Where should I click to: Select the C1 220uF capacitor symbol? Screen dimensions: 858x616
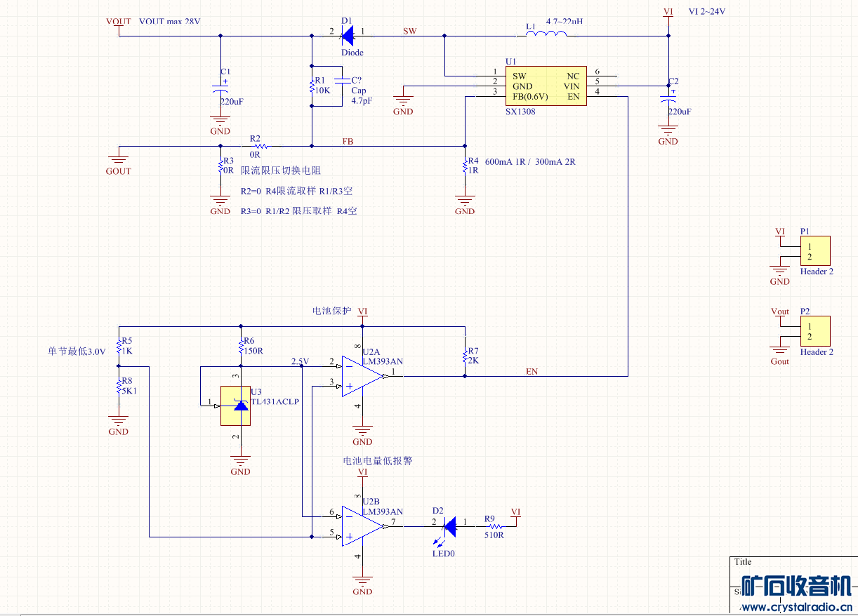[x=220, y=93]
